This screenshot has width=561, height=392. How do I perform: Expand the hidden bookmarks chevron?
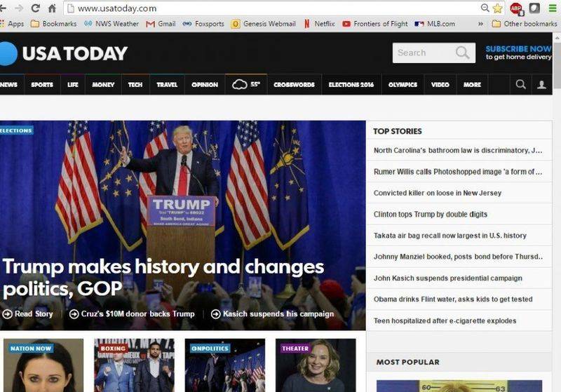point(480,24)
